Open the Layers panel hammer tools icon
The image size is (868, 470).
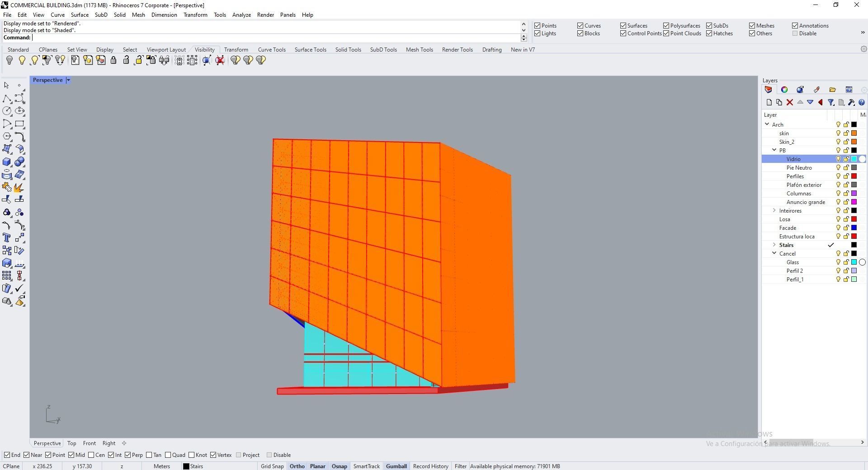point(851,102)
